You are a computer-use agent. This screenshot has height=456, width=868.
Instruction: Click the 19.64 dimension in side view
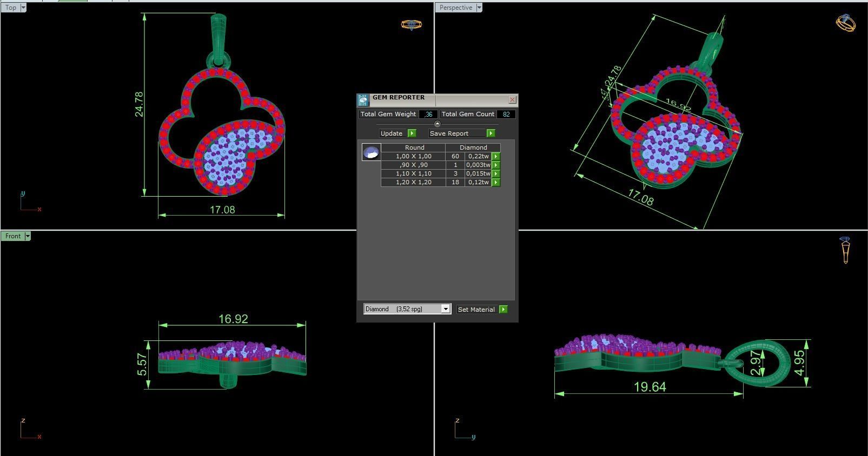[650, 387]
